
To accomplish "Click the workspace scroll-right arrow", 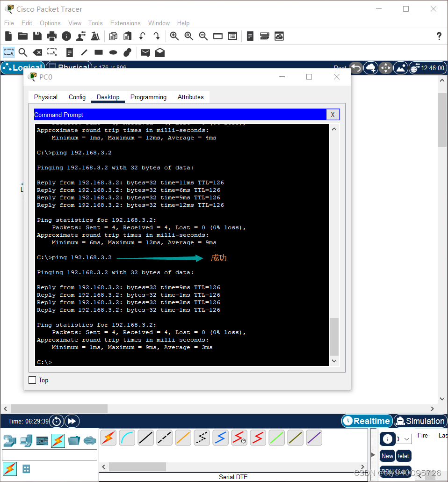I will 432,409.
